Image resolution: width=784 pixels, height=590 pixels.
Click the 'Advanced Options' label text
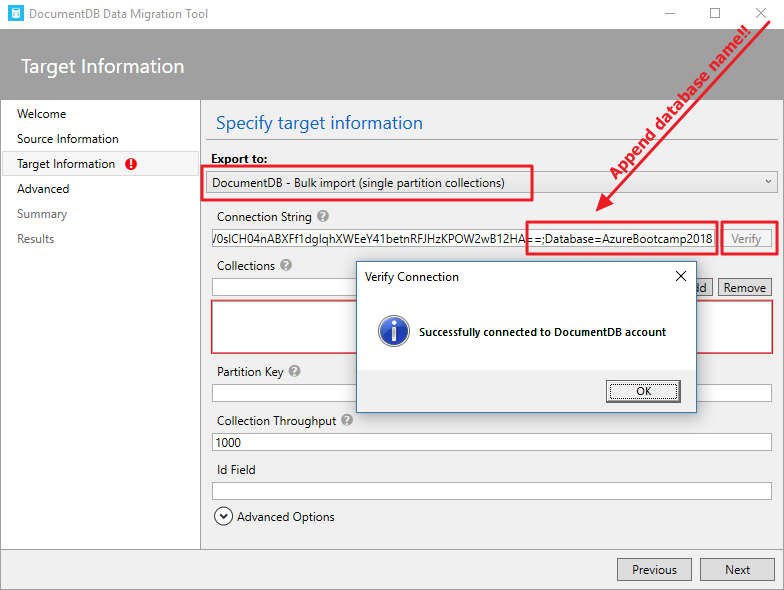click(x=286, y=516)
